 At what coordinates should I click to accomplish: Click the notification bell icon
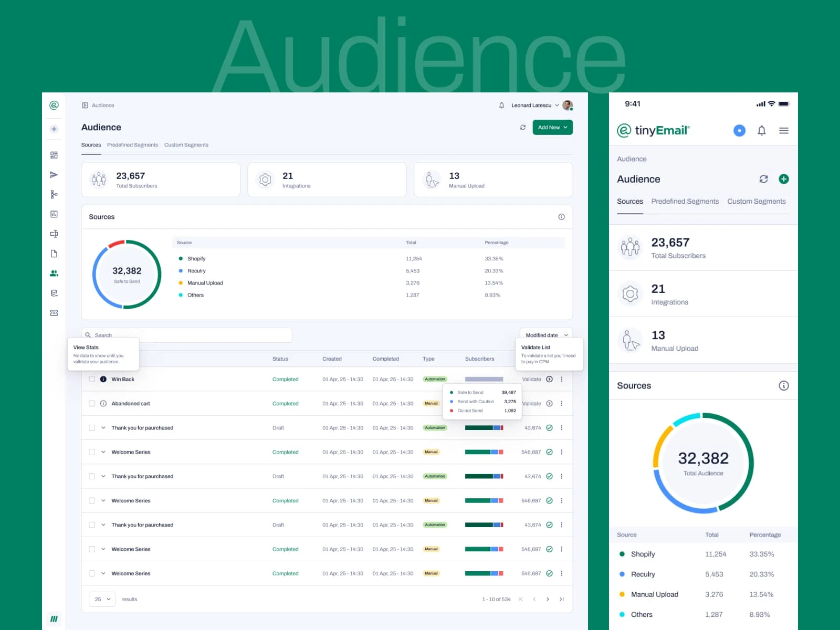coord(501,105)
